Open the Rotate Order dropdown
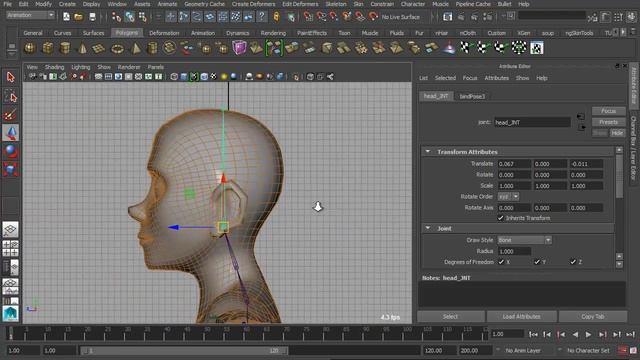 [x=508, y=197]
